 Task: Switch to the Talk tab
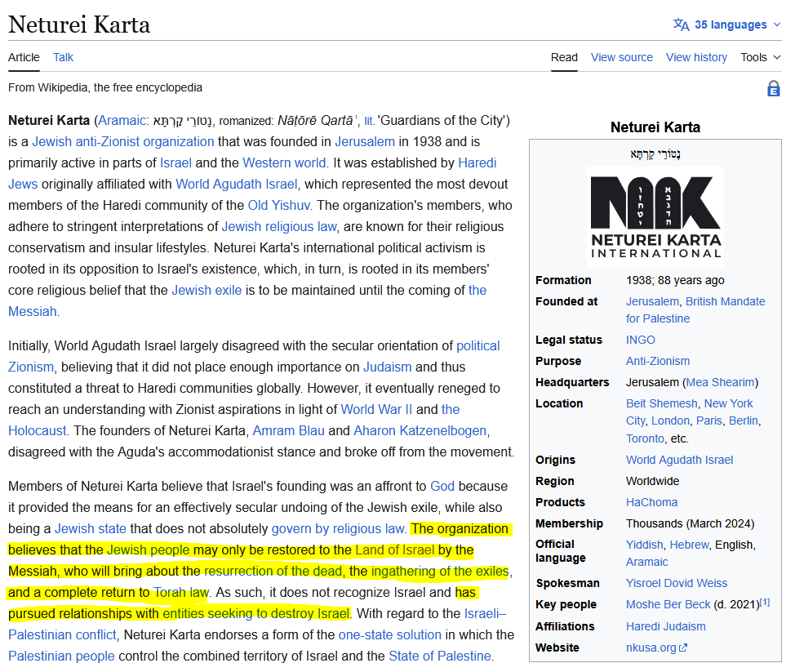coord(64,57)
